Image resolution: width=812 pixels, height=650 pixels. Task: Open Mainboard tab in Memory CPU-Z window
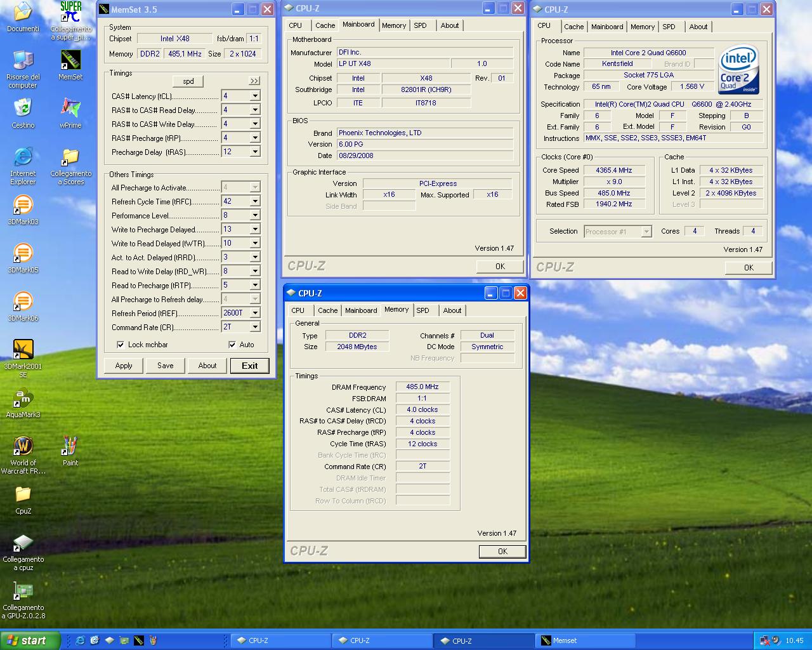[x=361, y=310]
